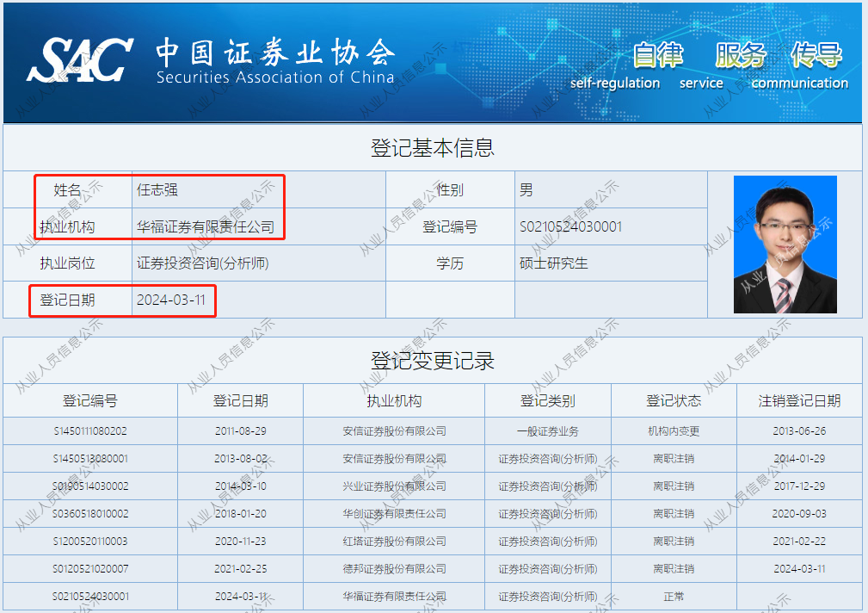The height and width of the screenshot is (613, 868).
Task: Click the registration date 2024-03-11 in basic info
Action: pos(171,300)
